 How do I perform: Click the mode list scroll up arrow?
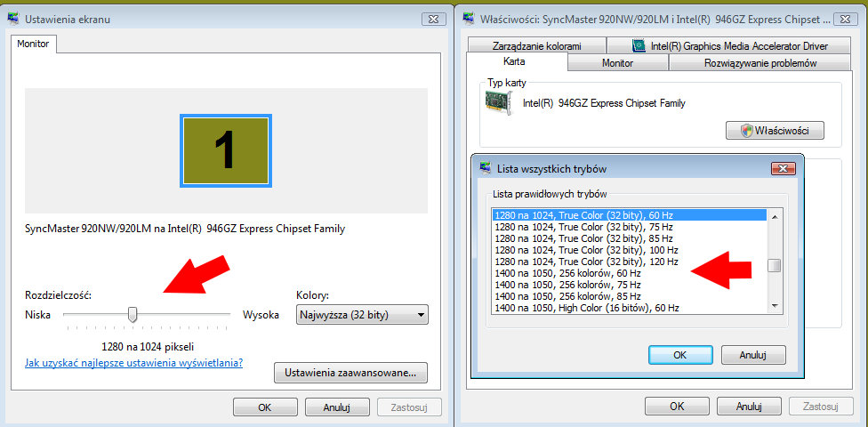[x=775, y=216]
